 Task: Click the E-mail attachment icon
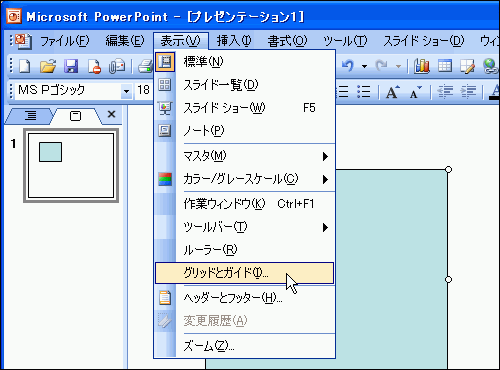coord(117,66)
